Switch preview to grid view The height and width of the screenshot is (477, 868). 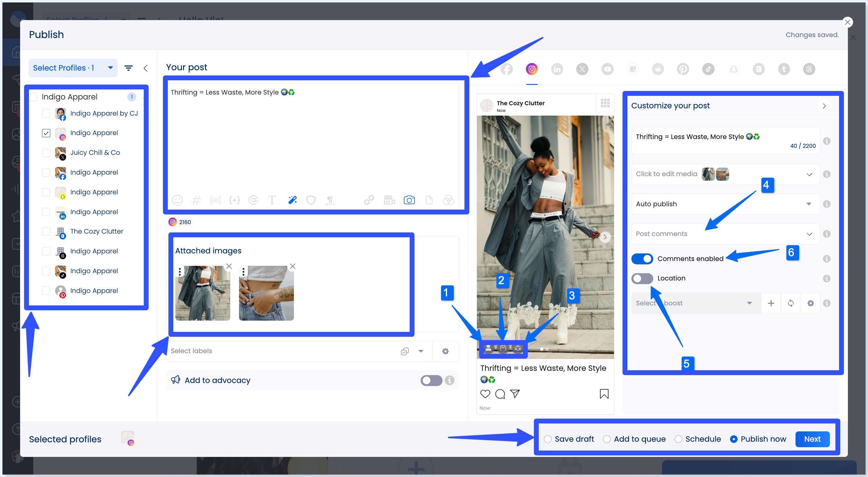[x=605, y=103]
